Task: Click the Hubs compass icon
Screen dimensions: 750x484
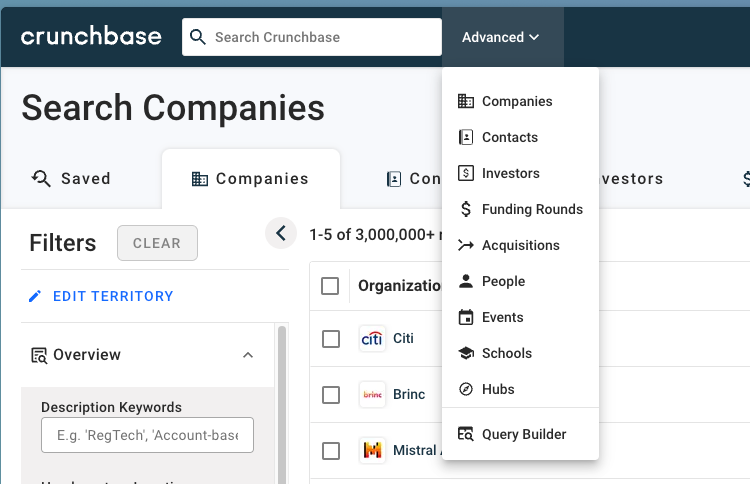Action: coord(465,389)
